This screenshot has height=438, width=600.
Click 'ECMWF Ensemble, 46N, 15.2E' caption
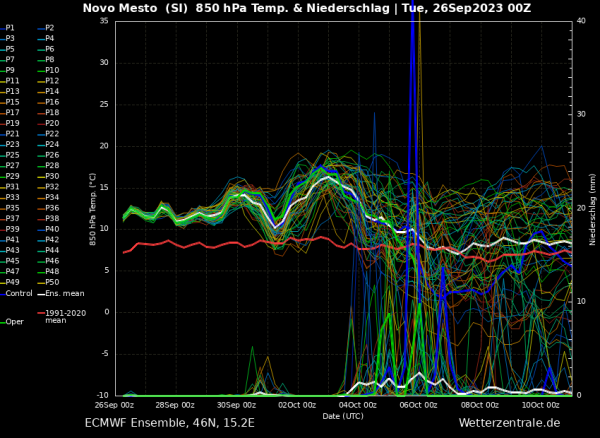pyautogui.click(x=170, y=423)
